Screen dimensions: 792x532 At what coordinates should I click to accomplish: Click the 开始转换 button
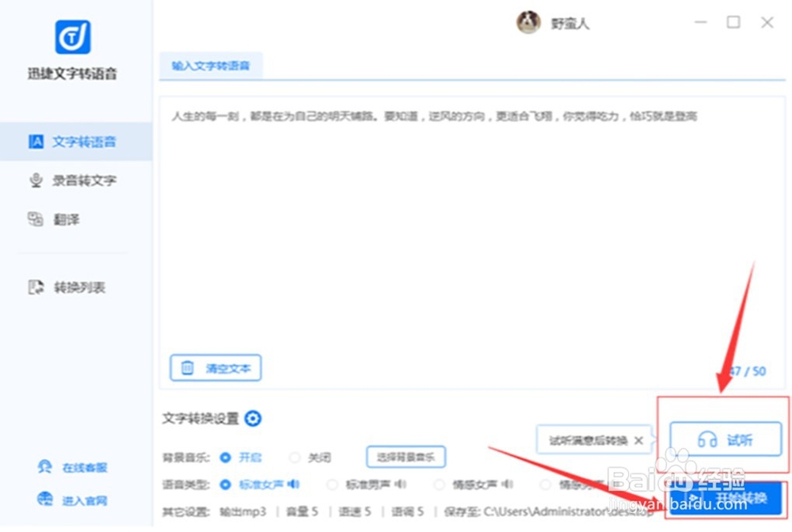pyautogui.click(x=725, y=499)
